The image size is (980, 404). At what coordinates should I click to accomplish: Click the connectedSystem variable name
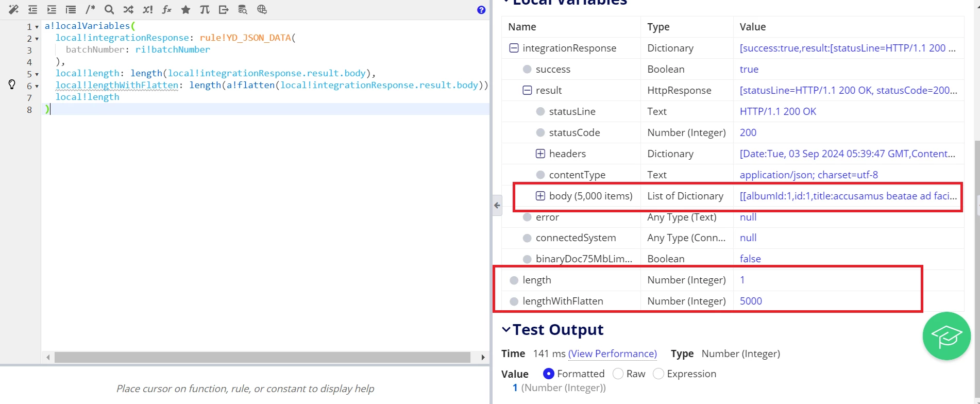pyautogui.click(x=576, y=238)
